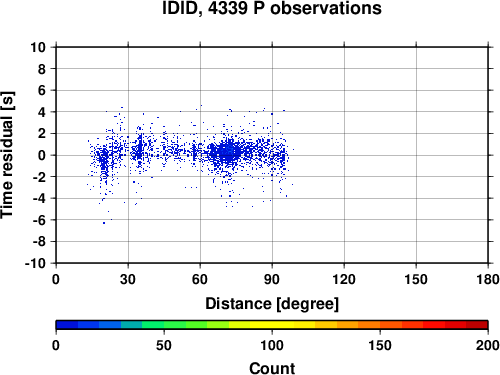The height and width of the screenshot is (375, 500).
Task: Click the dense data cluster near 70 degrees
Action: click(229, 152)
